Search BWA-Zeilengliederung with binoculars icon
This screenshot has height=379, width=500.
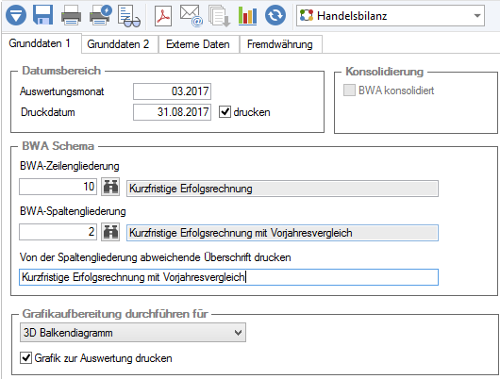click(111, 187)
